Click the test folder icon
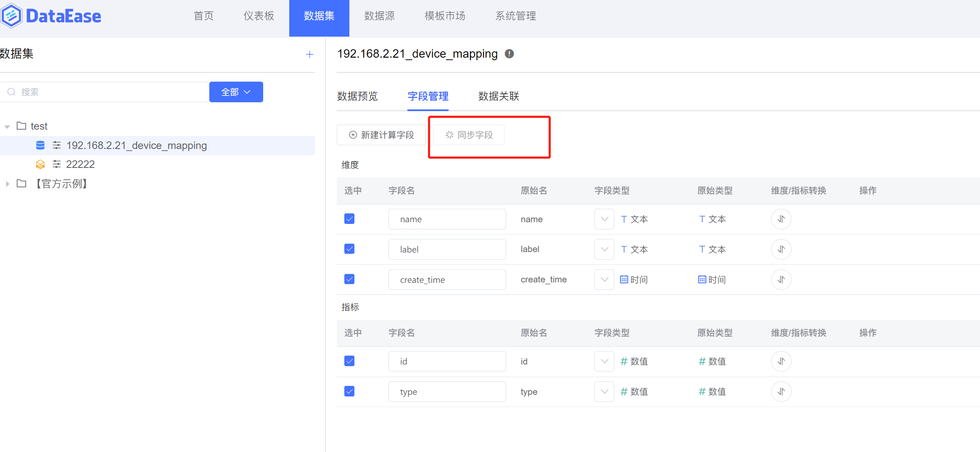The width and height of the screenshot is (980, 452). pos(21,126)
